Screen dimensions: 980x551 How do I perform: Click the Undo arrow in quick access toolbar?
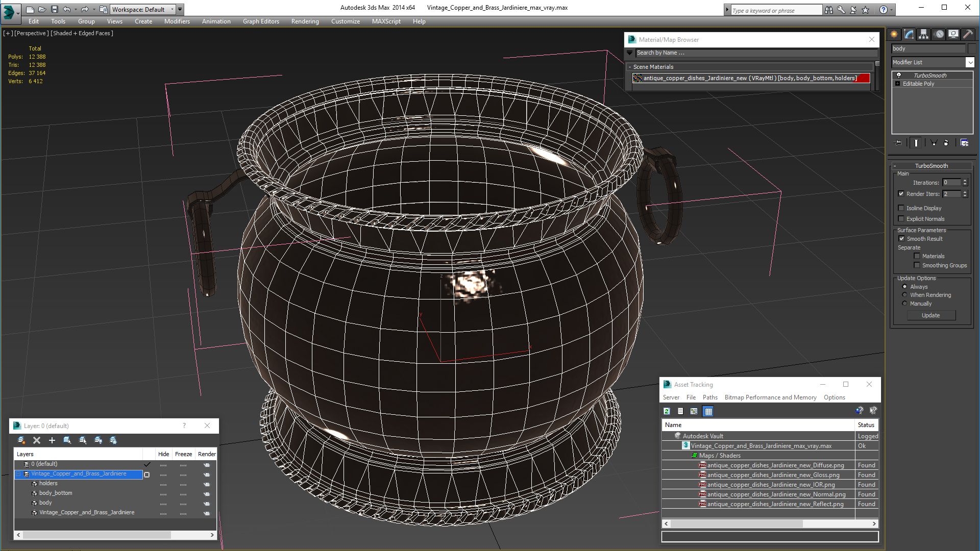pyautogui.click(x=66, y=9)
